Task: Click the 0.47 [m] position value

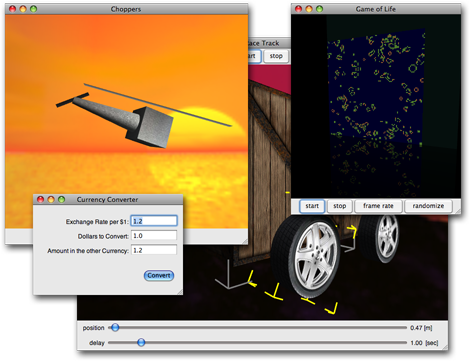Action: (x=421, y=328)
